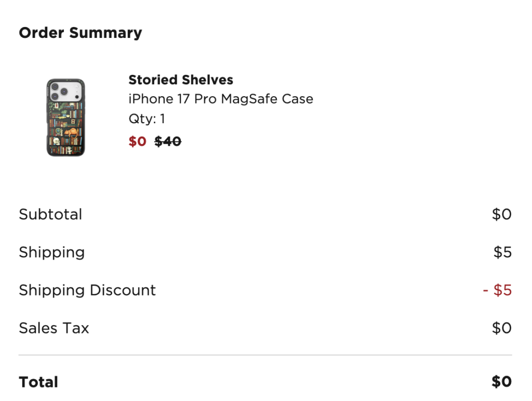Click the bold Total $0 amount
The width and height of the screenshot is (532, 401).
501,382
